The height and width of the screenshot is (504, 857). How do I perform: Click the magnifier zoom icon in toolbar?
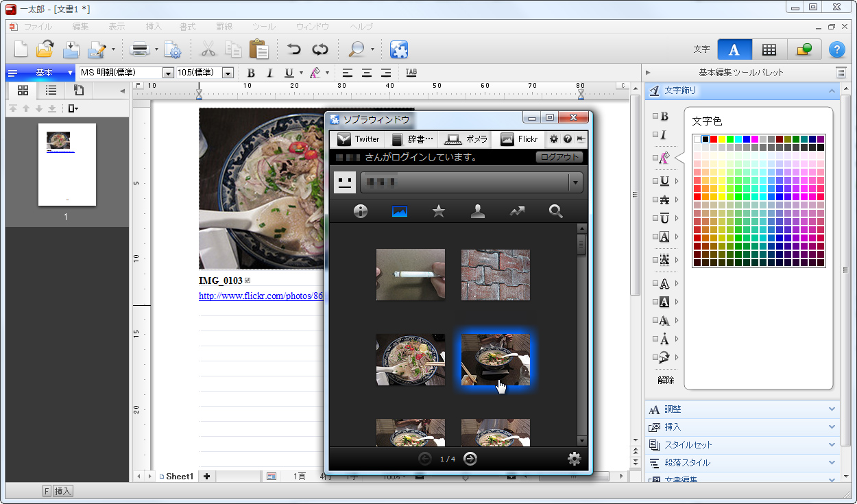tap(357, 49)
